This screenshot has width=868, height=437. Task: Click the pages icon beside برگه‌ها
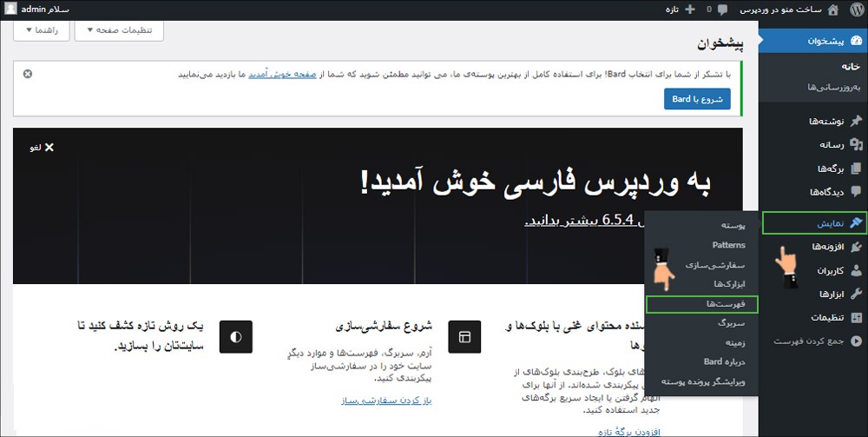pyautogui.click(x=856, y=169)
